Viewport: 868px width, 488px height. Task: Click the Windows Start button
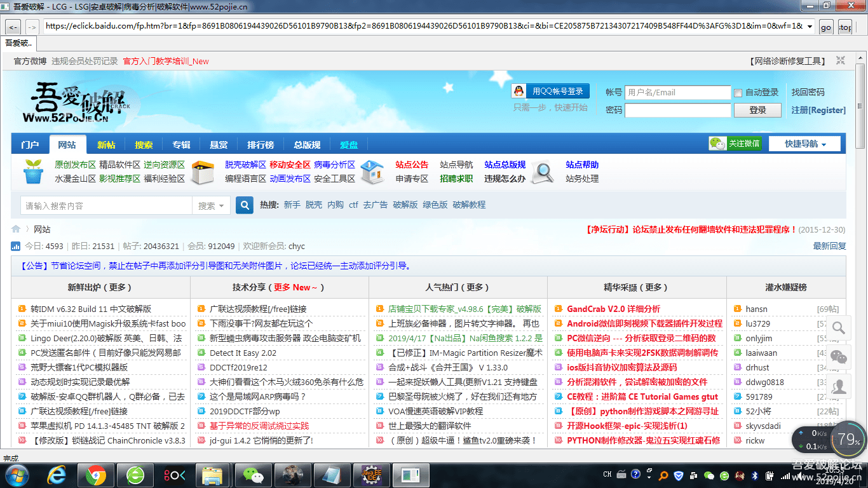click(17, 475)
